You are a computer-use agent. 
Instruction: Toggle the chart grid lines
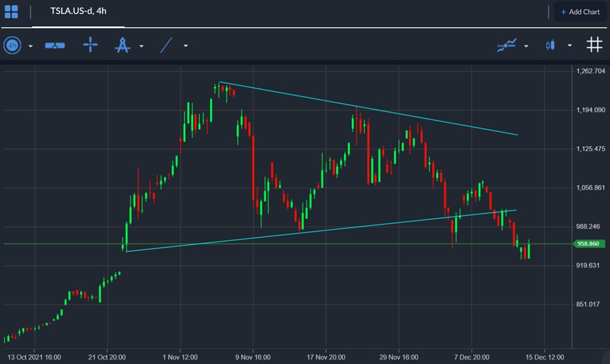[x=594, y=45]
